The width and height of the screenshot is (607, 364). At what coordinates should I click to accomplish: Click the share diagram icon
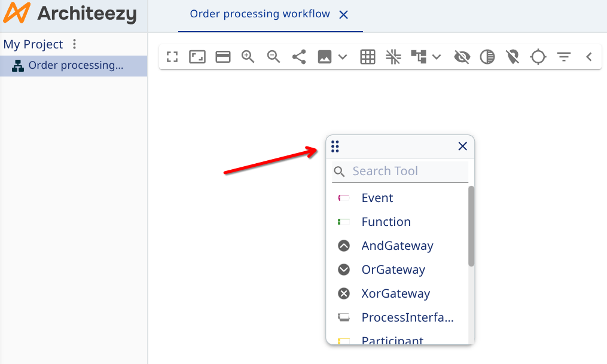point(299,57)
